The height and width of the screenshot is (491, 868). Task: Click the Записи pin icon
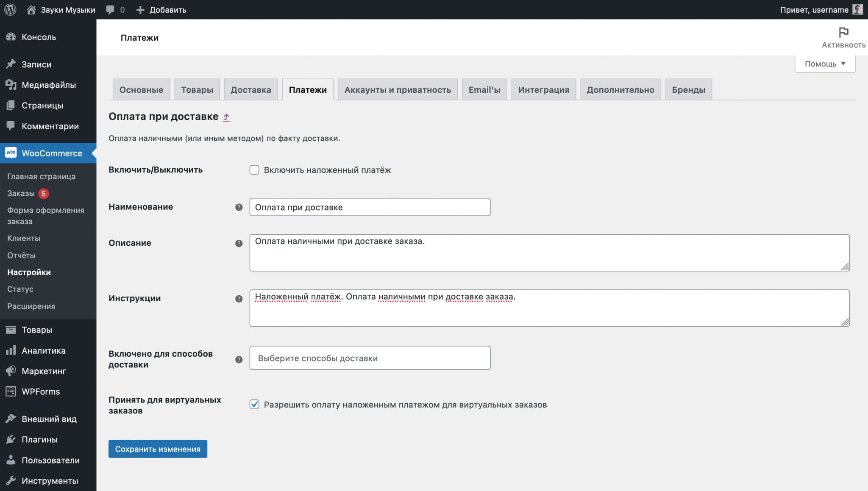click(11, 64)
